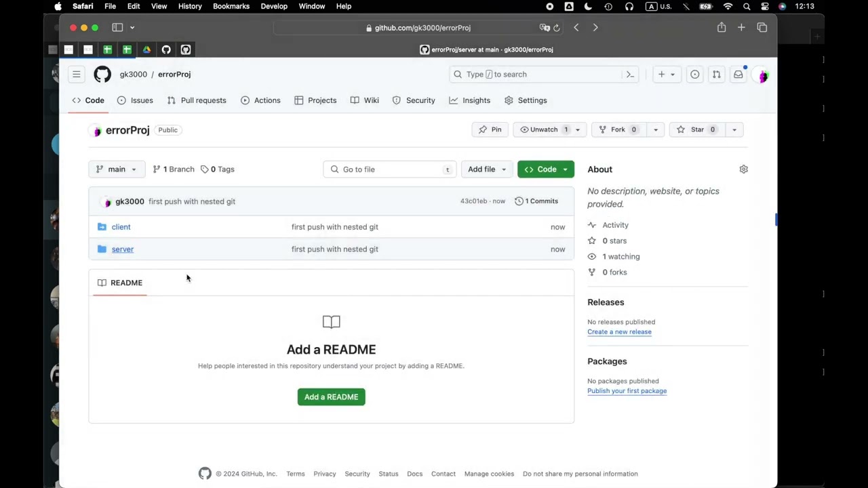
Task: Open the user avatar menu
Action: click(x=763, y=76)
